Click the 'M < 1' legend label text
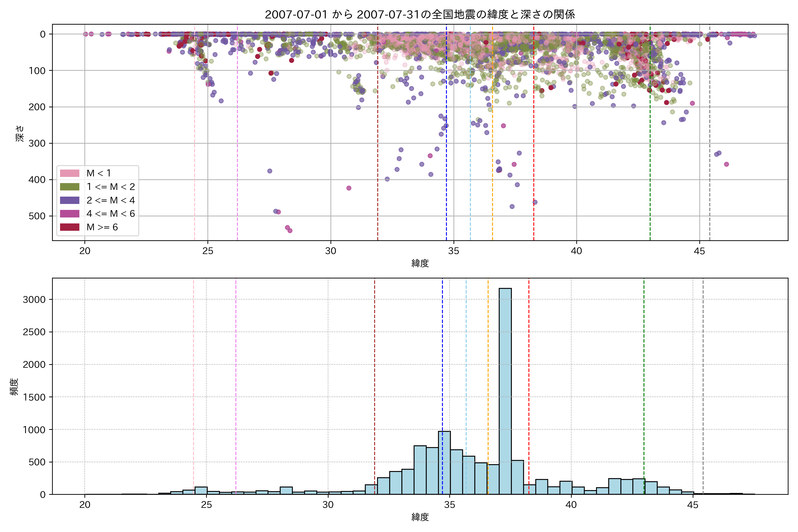The width and height of the screenshot is (798, 532). click(x=99, y=173)
